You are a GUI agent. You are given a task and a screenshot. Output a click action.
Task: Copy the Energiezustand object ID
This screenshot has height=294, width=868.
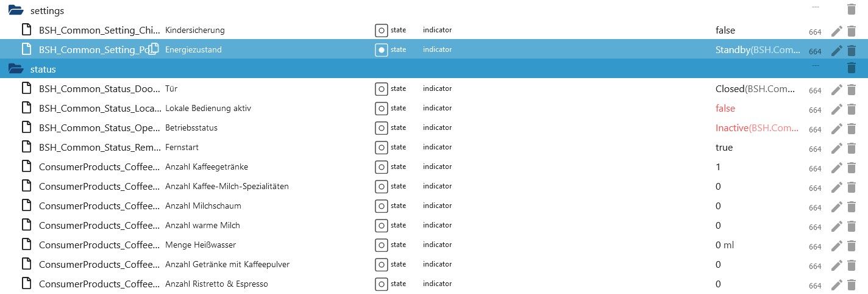pyautogui.click(x=154, y=49)
